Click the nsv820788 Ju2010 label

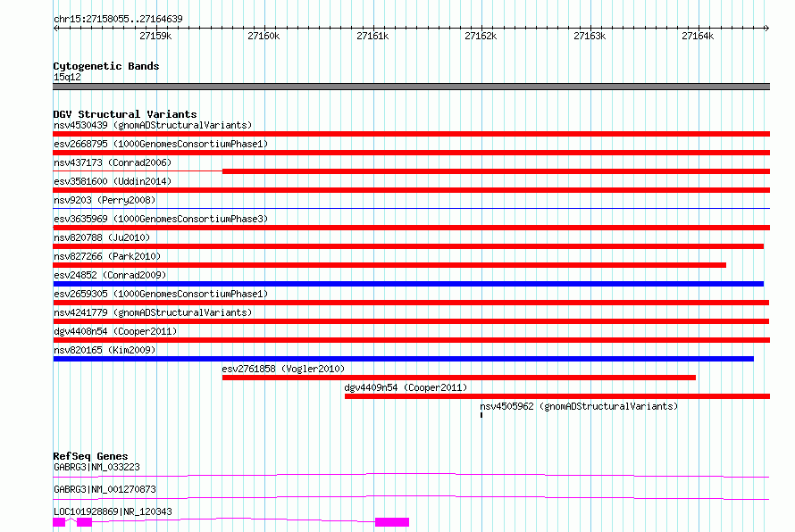[x=102, y=237]
